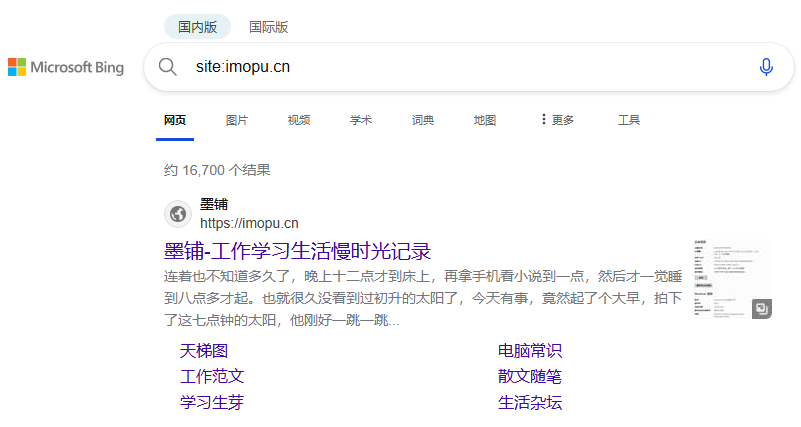
Task: Open the 学习生芽 sitelink
Action: (212, 402)
